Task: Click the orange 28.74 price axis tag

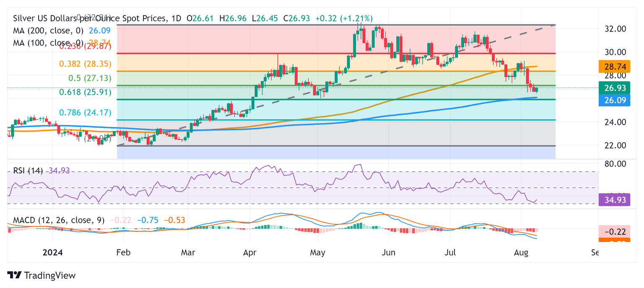Action: pyautogui.click(x=615, y=67)
